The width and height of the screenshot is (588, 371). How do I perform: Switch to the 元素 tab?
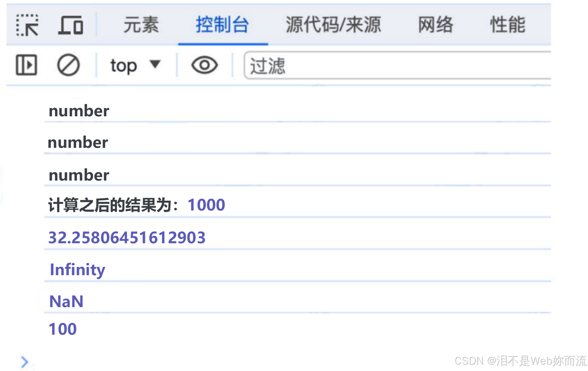pyautogui.click(x=141, y=25)
